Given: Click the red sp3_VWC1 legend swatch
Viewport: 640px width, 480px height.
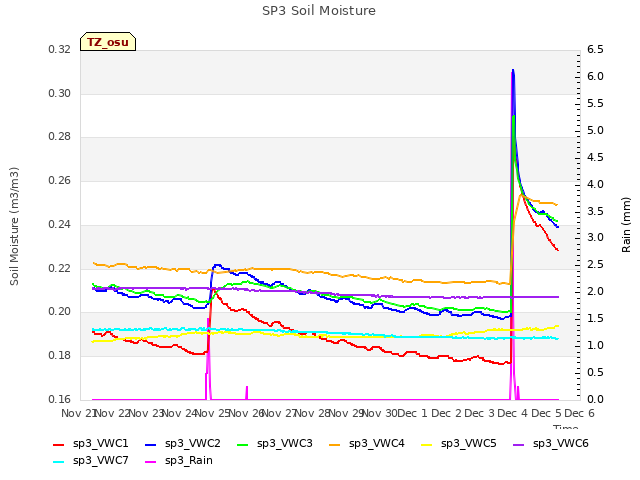Looking at the screenshot, I should click(x=59, y=444).
